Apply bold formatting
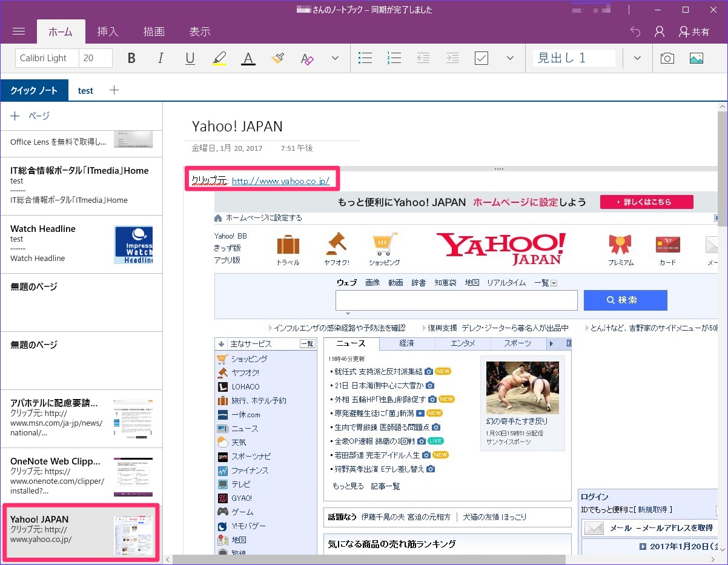 (131, 58)
